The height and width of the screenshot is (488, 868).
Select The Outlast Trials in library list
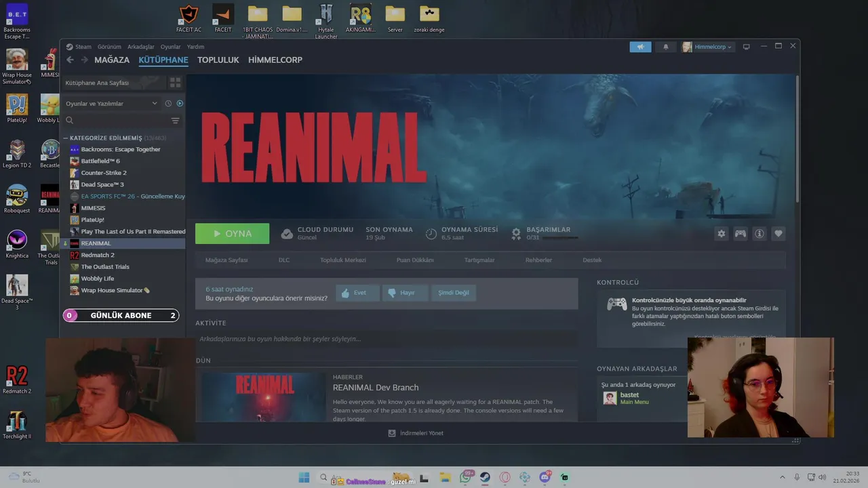[x=123, y=266]
